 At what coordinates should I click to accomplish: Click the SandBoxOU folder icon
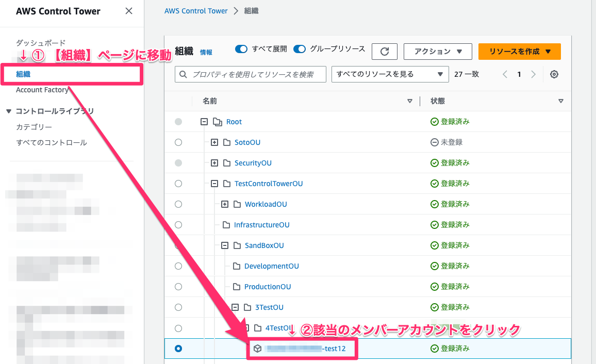237,245
